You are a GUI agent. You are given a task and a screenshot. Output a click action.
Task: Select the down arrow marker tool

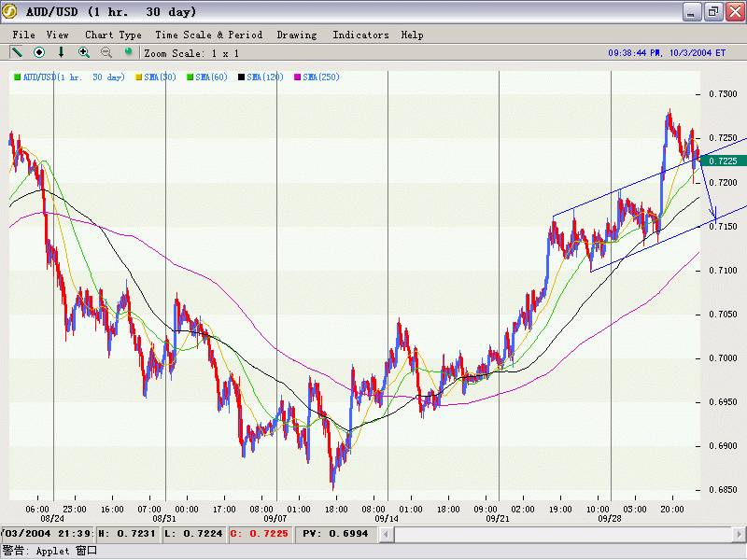62,53
